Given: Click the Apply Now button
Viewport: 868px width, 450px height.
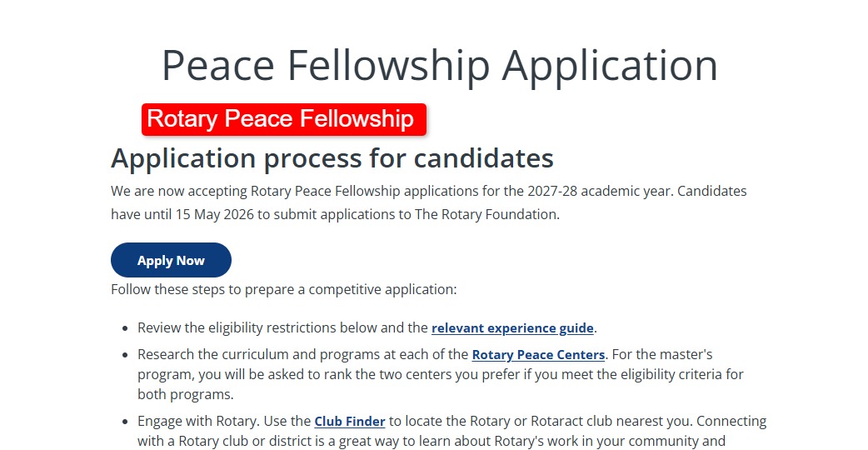Looking at the screenshot, I should (171, 260).
